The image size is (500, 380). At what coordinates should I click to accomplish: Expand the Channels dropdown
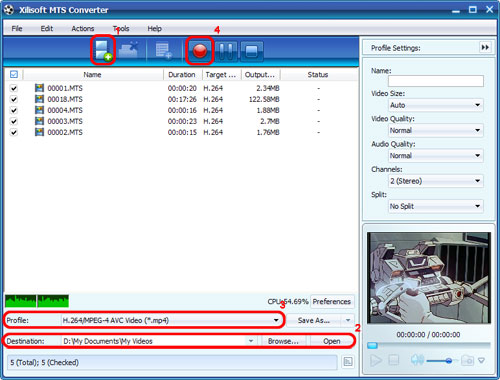point(436,181)
